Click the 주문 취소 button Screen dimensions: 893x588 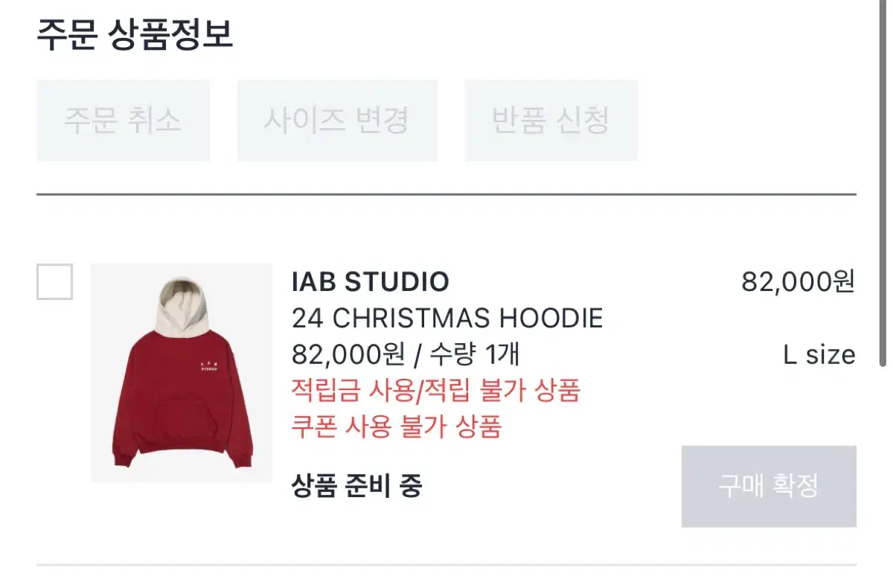123,121
